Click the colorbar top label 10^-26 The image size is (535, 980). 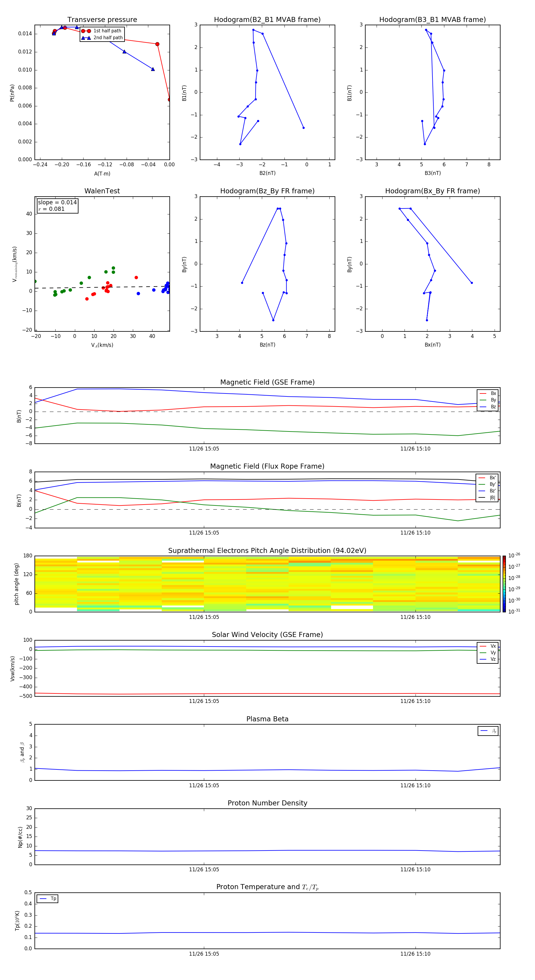pos(514,555)
